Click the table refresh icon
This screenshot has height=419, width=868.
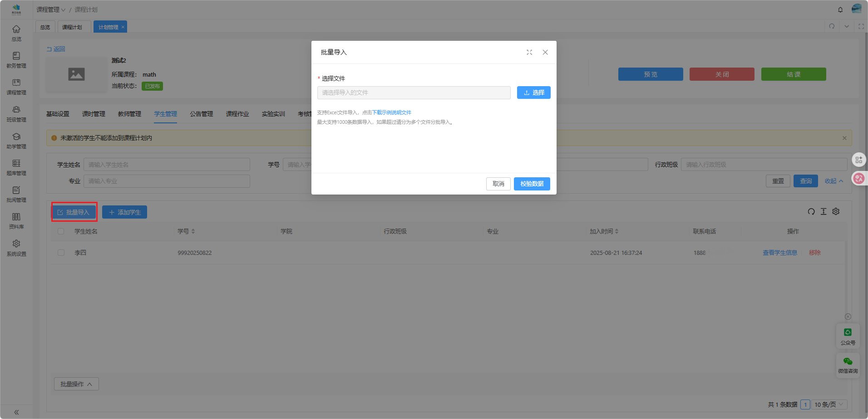pyautogui.click(x=811, y=212)
